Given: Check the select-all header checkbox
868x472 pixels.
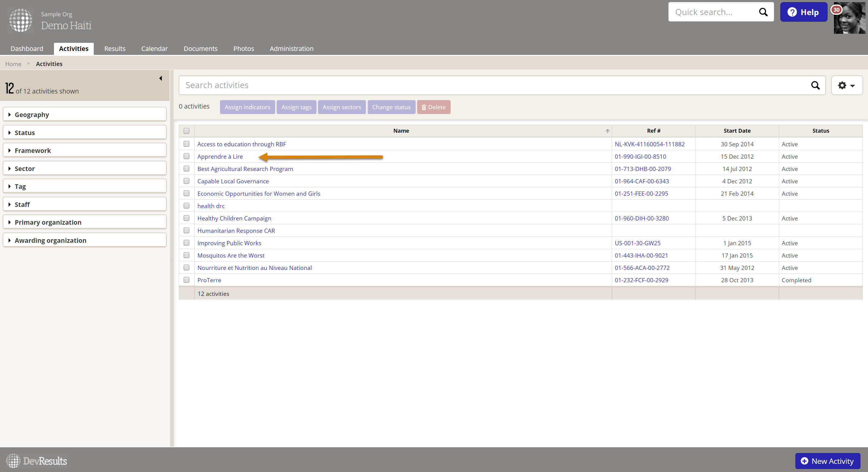Looking at the screenshot, I should click(186, 131).
